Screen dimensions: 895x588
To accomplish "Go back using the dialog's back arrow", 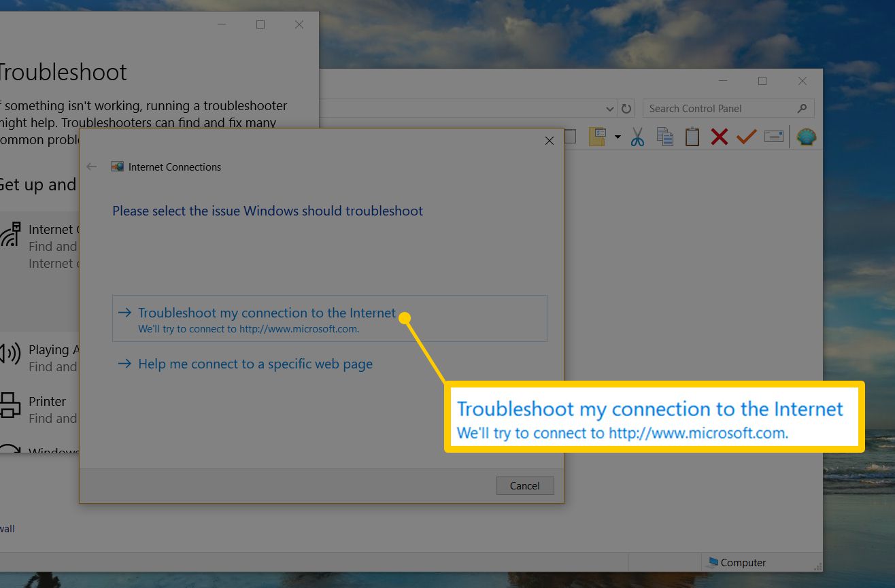I will point(92,167).
